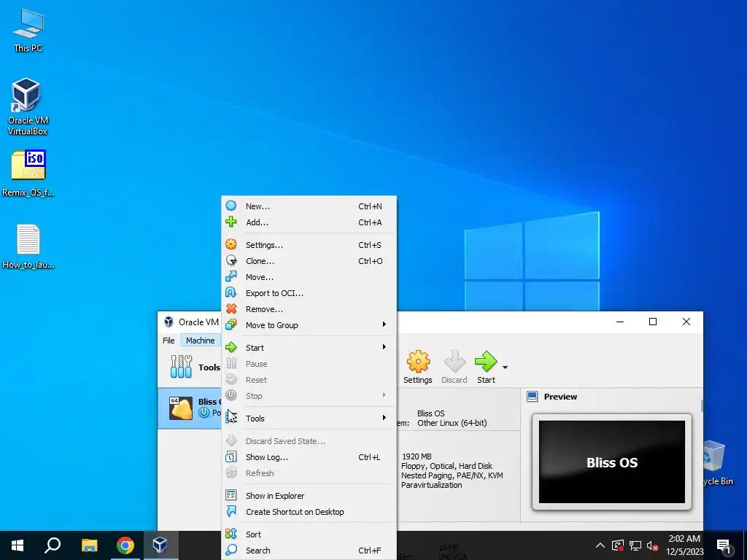Click the red X Remove icon
This screenshot has height=560, width=747.
click(x=231, y=308)
